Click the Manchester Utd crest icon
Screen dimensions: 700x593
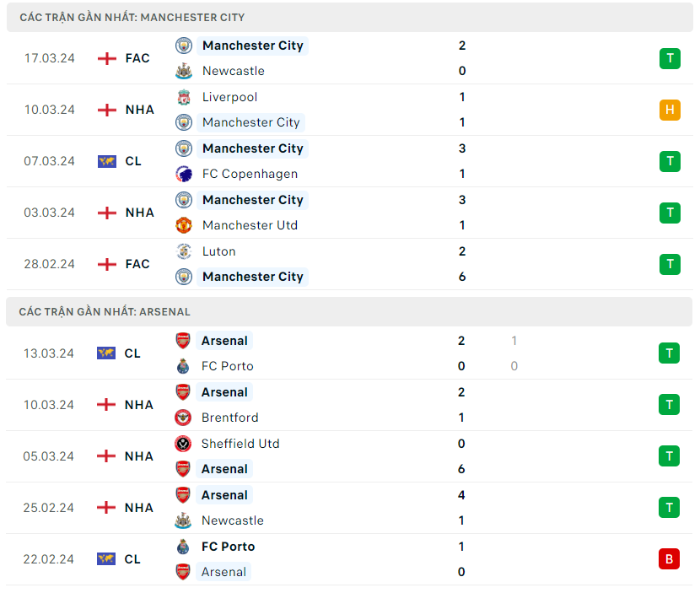coord(184,225)
